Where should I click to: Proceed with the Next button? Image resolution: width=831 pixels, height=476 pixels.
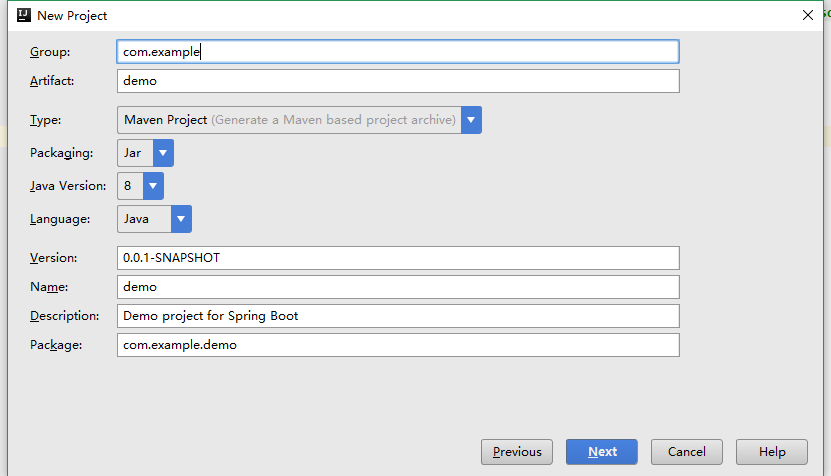(x=602, y=452)
